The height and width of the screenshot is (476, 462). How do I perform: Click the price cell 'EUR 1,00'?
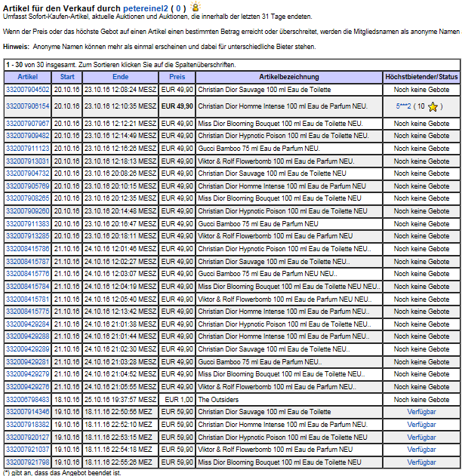[x=179, y=400]
